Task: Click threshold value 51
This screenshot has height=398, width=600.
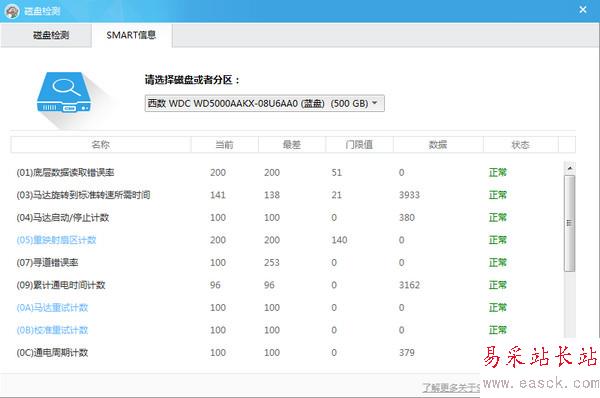Action: tap(337, 173)
